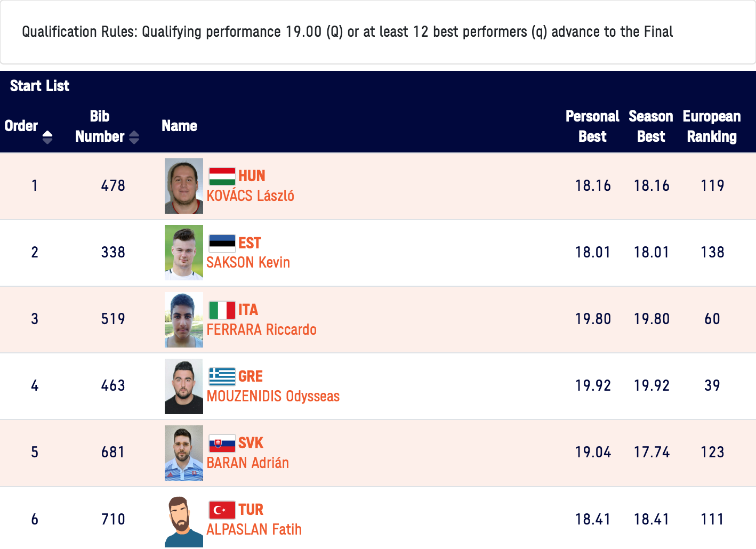Click the Italy flag icon
756x549 pixels.
(222, 310)
